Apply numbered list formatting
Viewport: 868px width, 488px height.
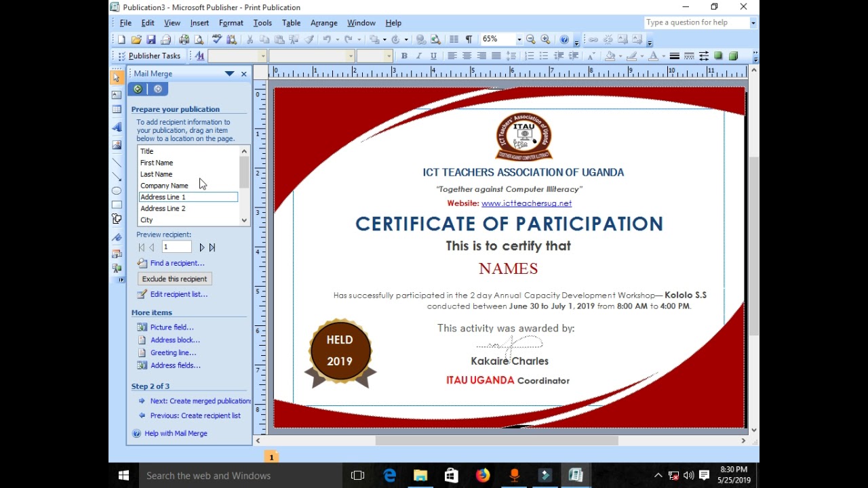coord(530,56)
